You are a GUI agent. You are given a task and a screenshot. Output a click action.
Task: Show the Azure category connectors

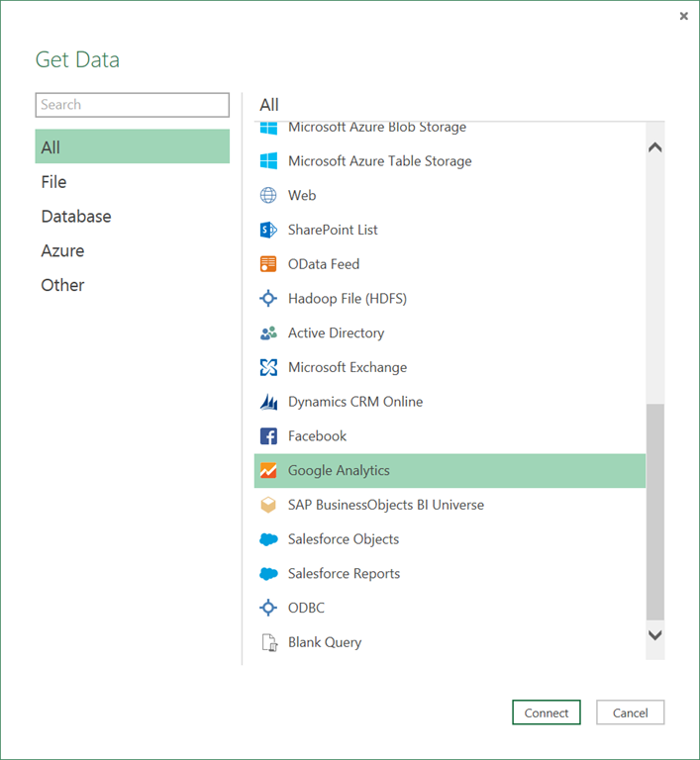(62, 251)
